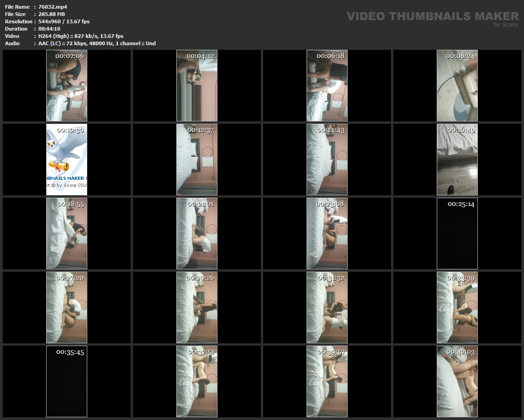The height and width of the screenshot is (420, 524).
Task: Click the 00:08:24 thumbnail frame
Action: tap(457, 86)
